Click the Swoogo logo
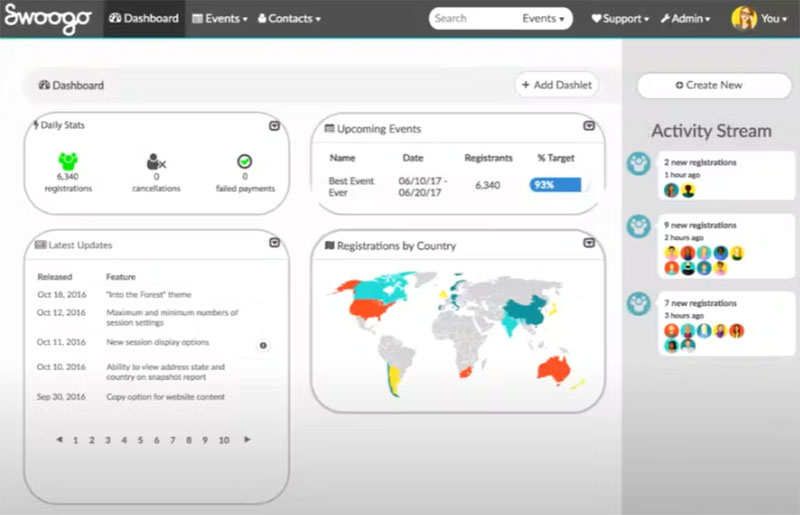The height and width of the screenshot is (515, 800). 48,18
